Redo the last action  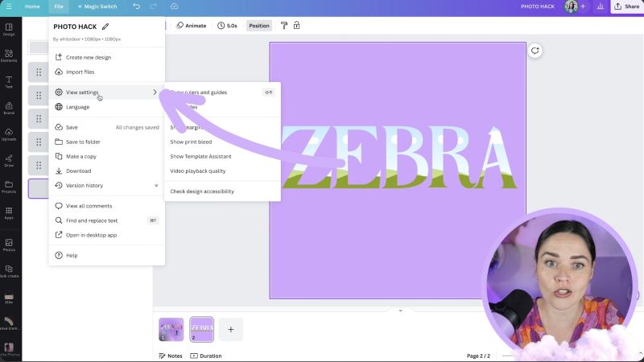[x=153, y=6]
